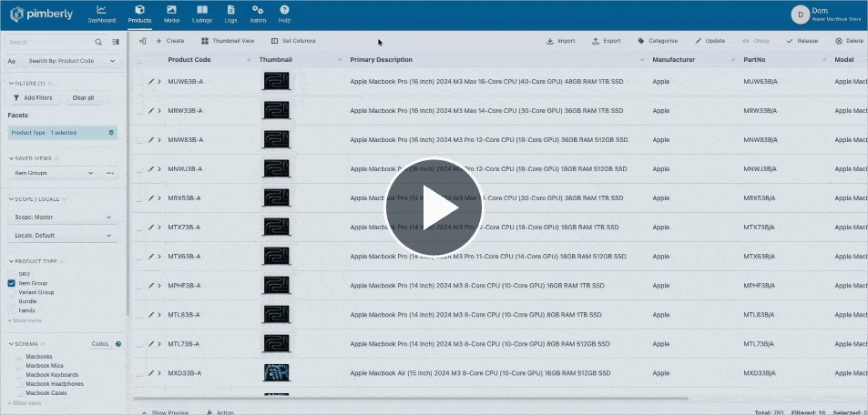Edit product MTL83B-A with pencil icon
The image size is (868, 415).
point(151,315)
